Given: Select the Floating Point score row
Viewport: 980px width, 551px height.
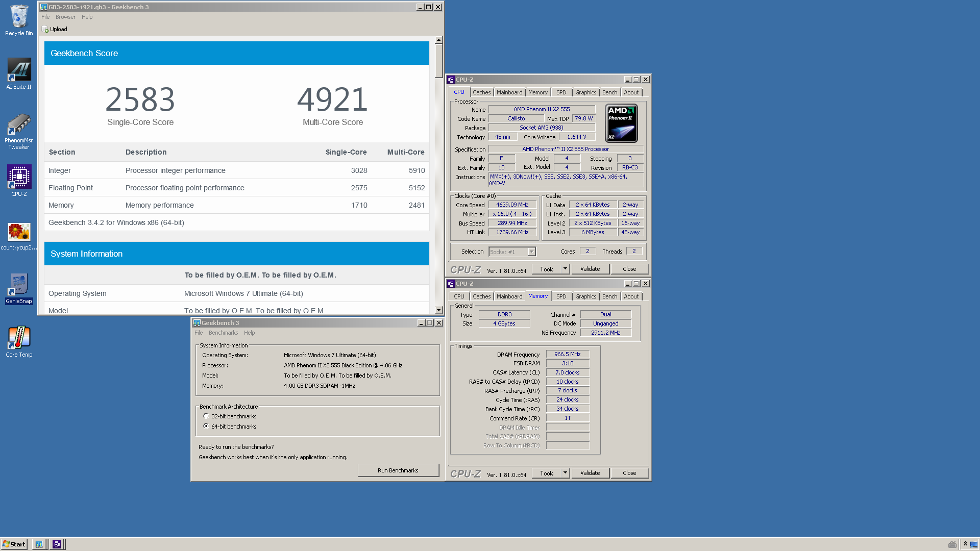Looking at the screenshot, I should click(x=236, y=188).
